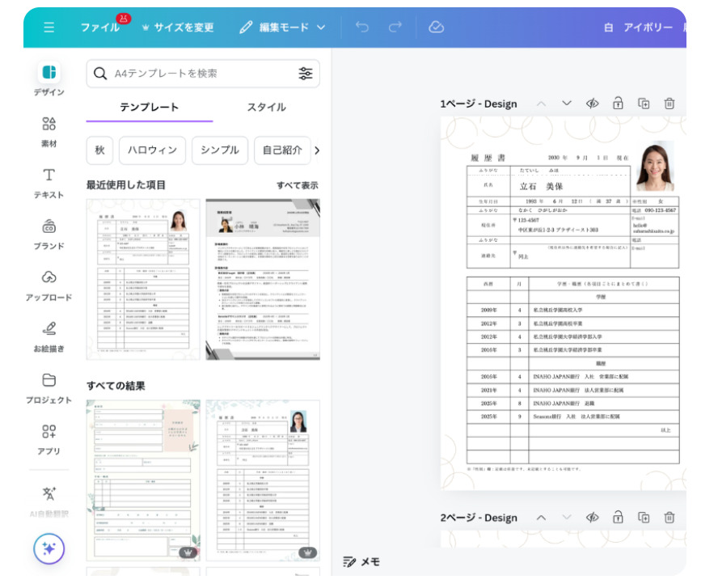Move page 1 down with chevron

pyautogui.click(x=566, y=104)
